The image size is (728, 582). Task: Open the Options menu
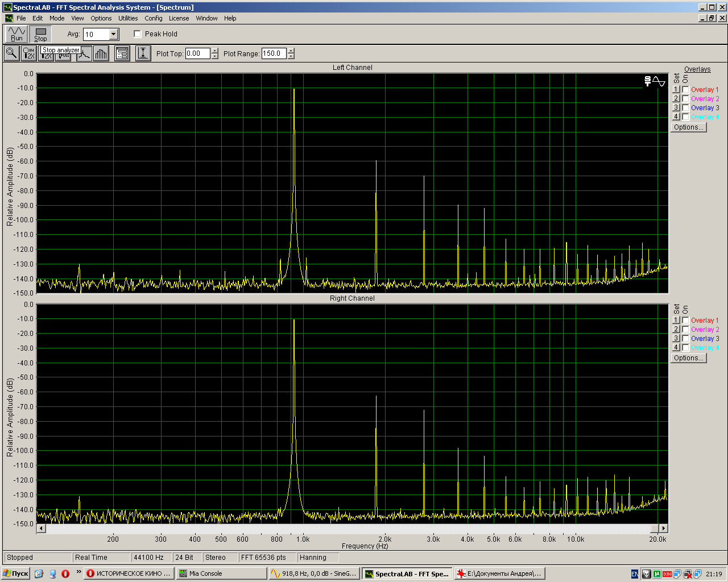[x=101, y=18]
